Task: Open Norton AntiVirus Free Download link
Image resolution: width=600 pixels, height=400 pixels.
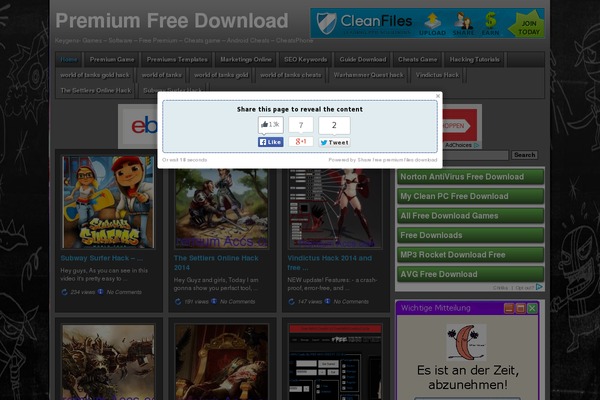Action: [x=470, y=177]
